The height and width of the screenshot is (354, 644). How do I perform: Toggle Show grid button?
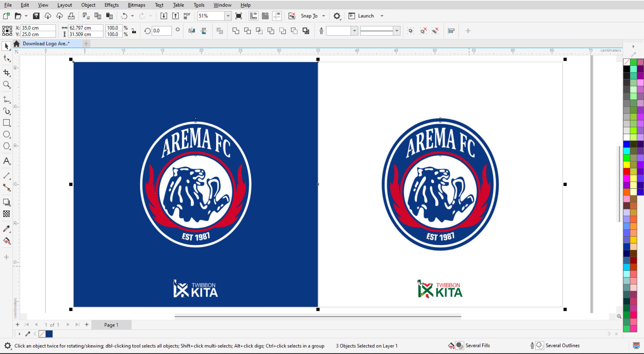[x=265, y=16]
